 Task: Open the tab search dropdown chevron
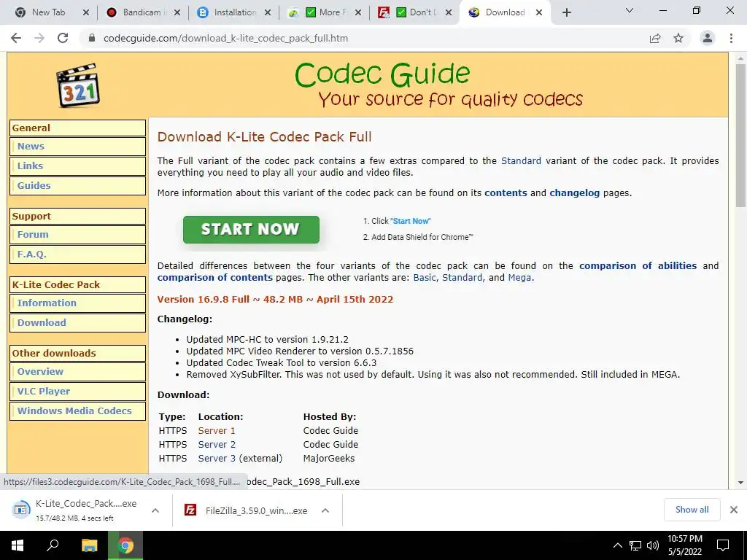tap(630, 10)
